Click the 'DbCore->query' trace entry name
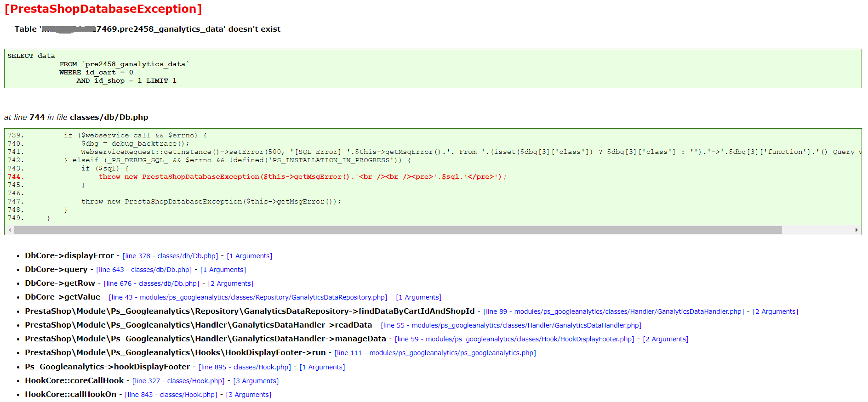 point(56,269)
